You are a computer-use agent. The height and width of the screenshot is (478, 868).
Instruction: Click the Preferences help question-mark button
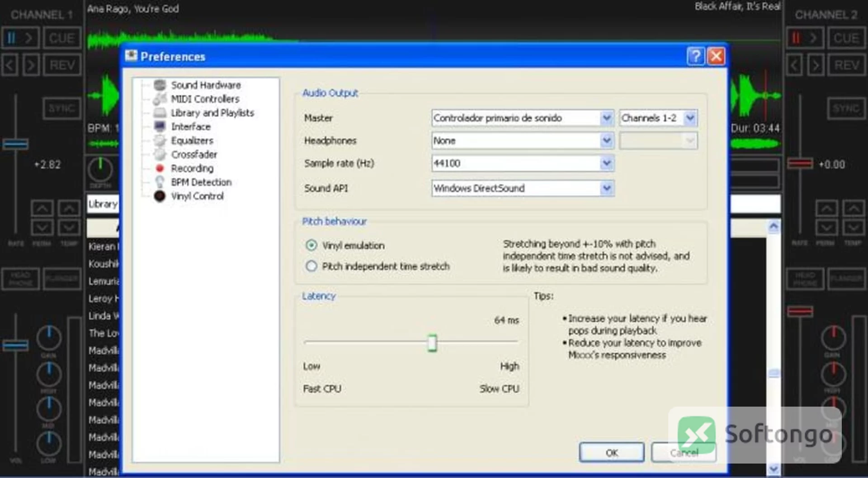coord(696,56)
